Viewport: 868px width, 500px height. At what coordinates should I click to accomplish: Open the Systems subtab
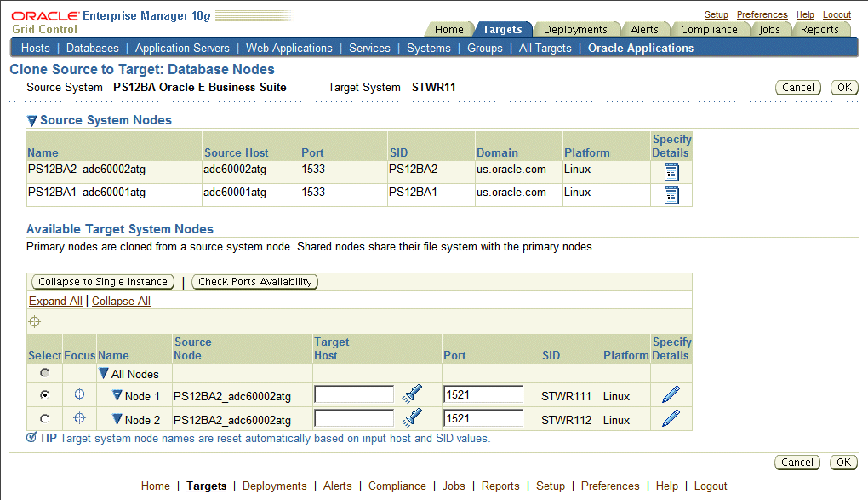(428, 49)
